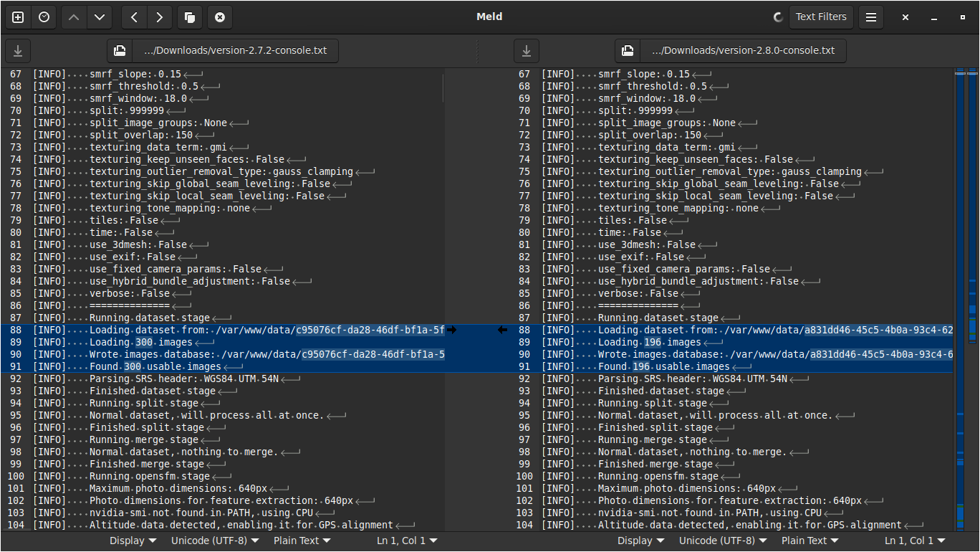The height and width of the screenshot is (552, 980).
Task: Start a new comparison
Action: (x=18, y=17)
